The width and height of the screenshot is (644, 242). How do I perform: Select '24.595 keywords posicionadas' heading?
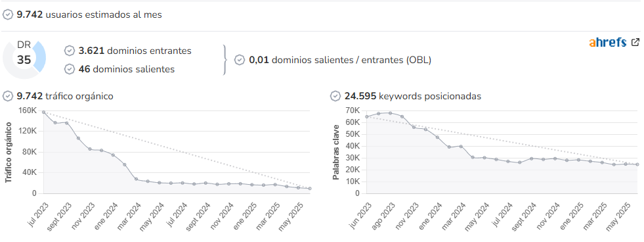[x=413, y=96]
